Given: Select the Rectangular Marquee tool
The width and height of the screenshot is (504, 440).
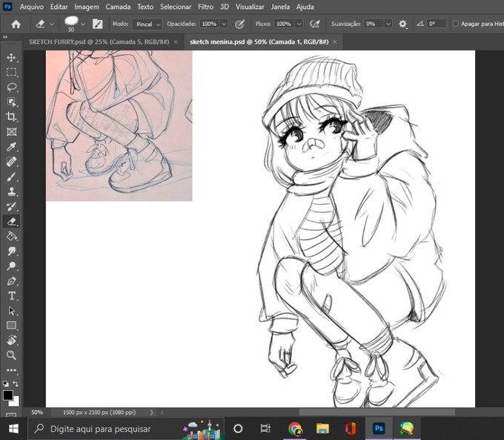Looking at the screenshot, I should tap(12, 73).
